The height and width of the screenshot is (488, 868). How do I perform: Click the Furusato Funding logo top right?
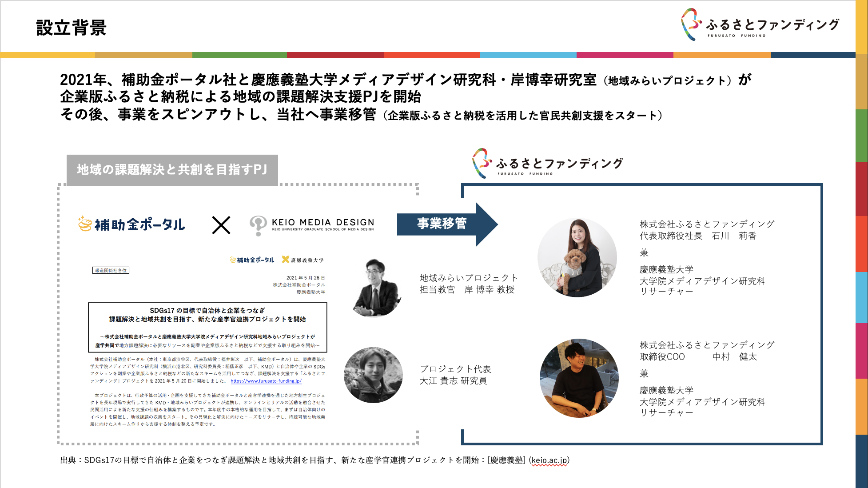coord(760,25)
